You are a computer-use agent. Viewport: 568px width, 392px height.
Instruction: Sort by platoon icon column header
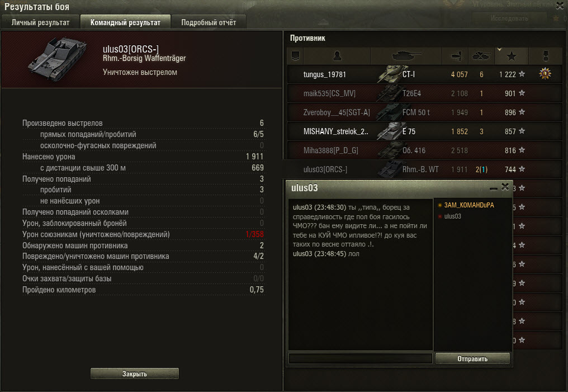coord(295,56)
